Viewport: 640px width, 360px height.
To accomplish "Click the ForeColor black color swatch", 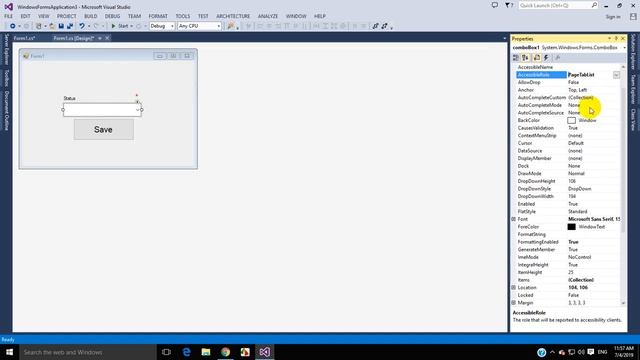I will [571, 227].
